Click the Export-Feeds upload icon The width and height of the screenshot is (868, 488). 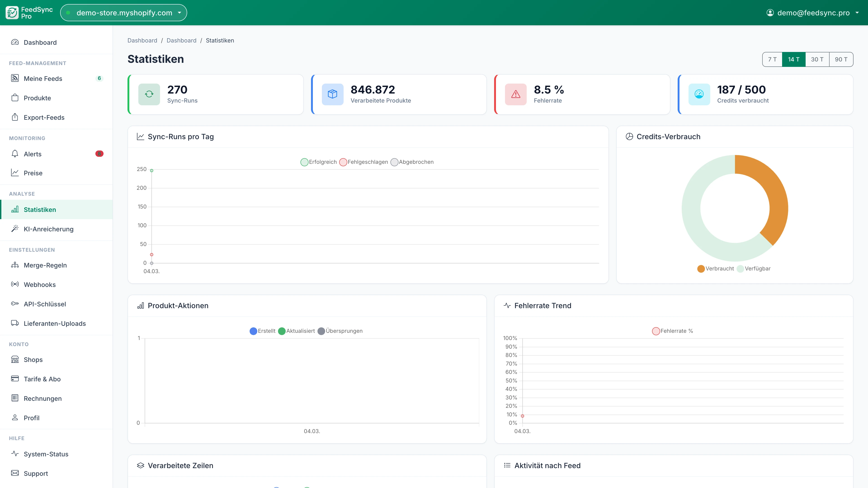click(15, 117)
